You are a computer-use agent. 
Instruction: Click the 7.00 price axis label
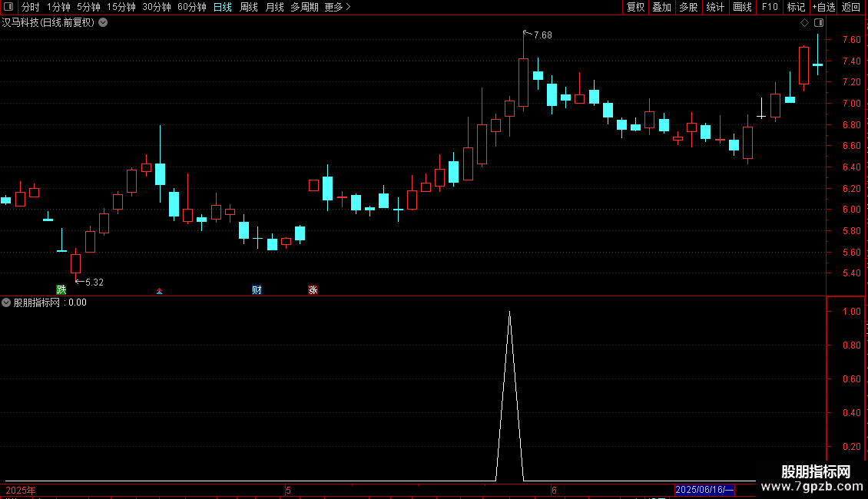[851, 104]
